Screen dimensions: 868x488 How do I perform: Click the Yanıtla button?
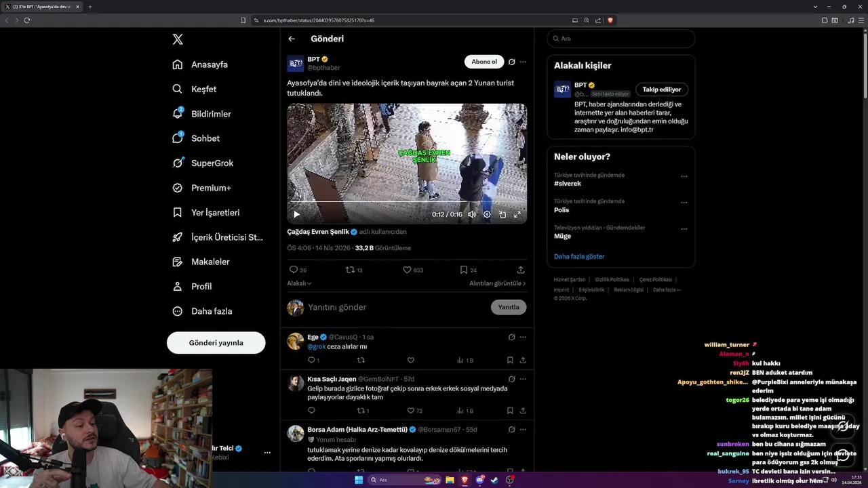[x=509, y=307]
